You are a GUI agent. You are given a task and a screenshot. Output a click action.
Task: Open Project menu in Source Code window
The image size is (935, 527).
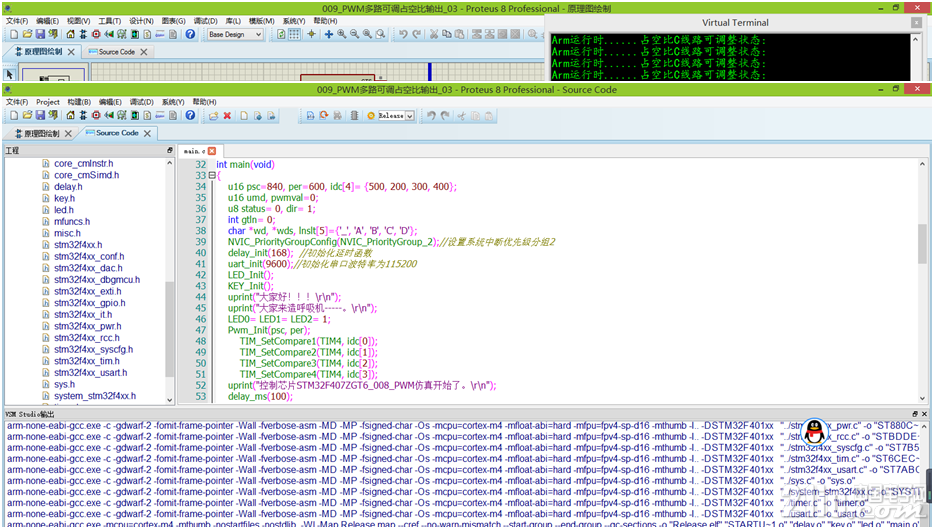(x=48, y=102)
